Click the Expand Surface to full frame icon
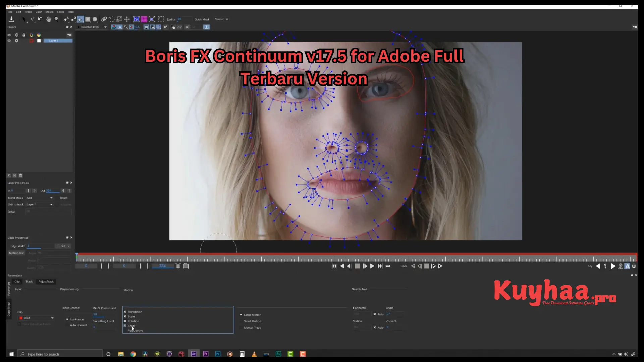The width and height of the screenshot is (644, 362). [152, 19]
